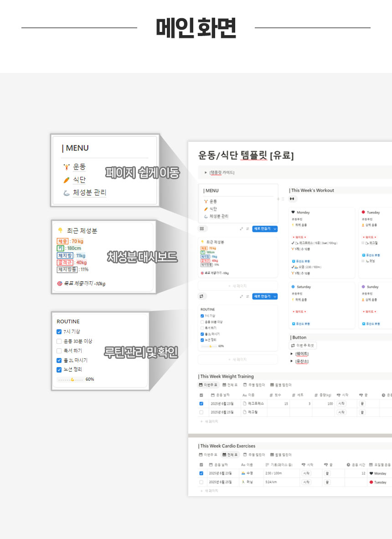Click the plus add-block icon beside page MENU block
Image resolution: width=392 pixels, height=539 pixels.
point(279,199)
